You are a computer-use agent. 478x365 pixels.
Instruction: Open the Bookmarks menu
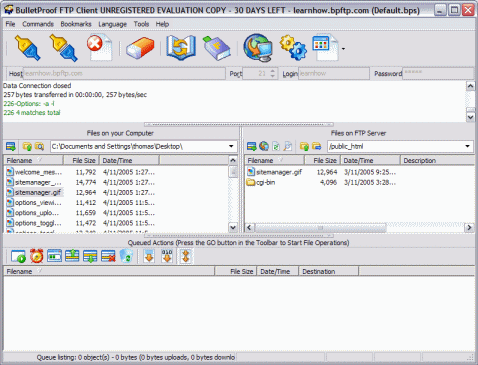(x=76, y=24)
